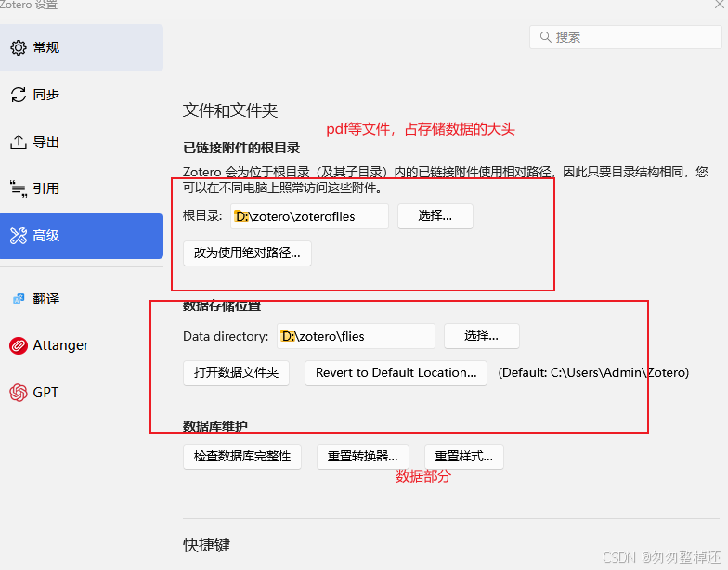Click the export upload icon beside 导出
Image resolution: width=728 pixels, height=570 pixels.
pyautogui.click(x=19, y=141)
